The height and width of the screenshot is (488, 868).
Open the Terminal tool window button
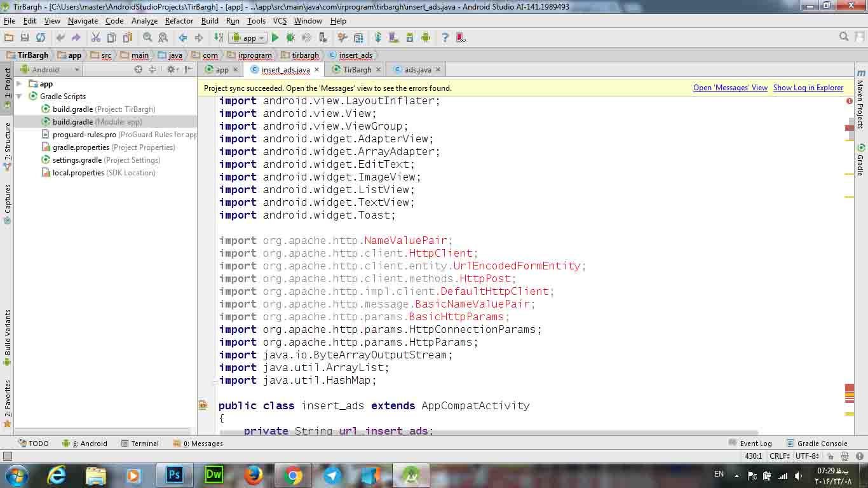coord(140,444)
